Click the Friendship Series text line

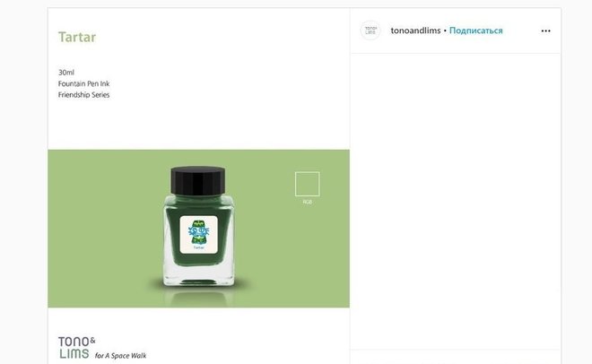pyautogui.click(x=83, y=95)
